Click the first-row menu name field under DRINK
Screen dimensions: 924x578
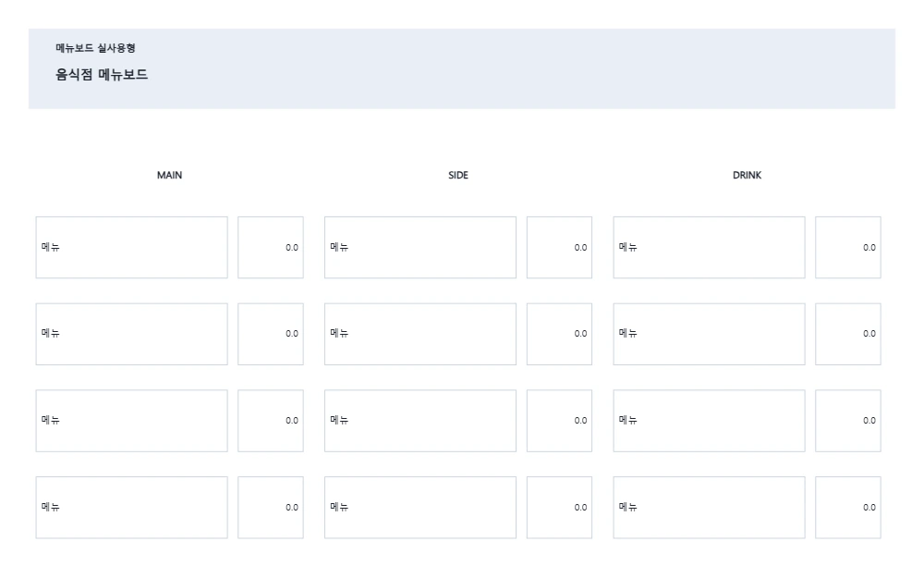[709, 247]
